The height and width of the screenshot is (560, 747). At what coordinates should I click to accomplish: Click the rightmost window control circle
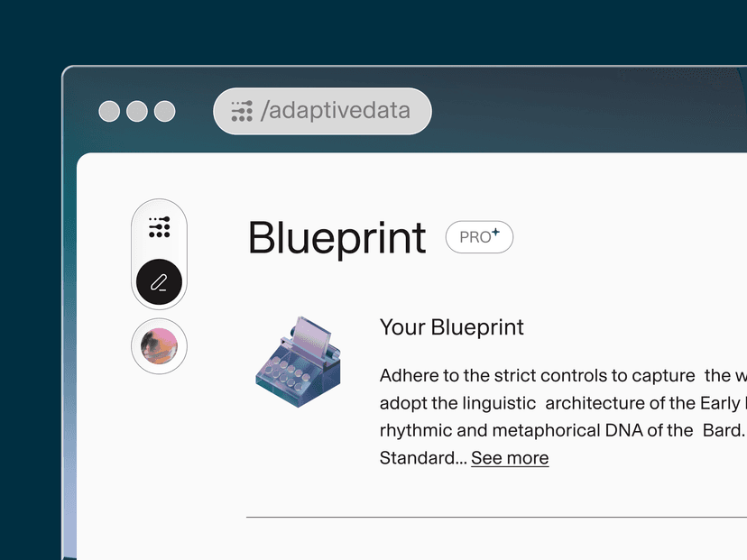click(x=163, y=111)
